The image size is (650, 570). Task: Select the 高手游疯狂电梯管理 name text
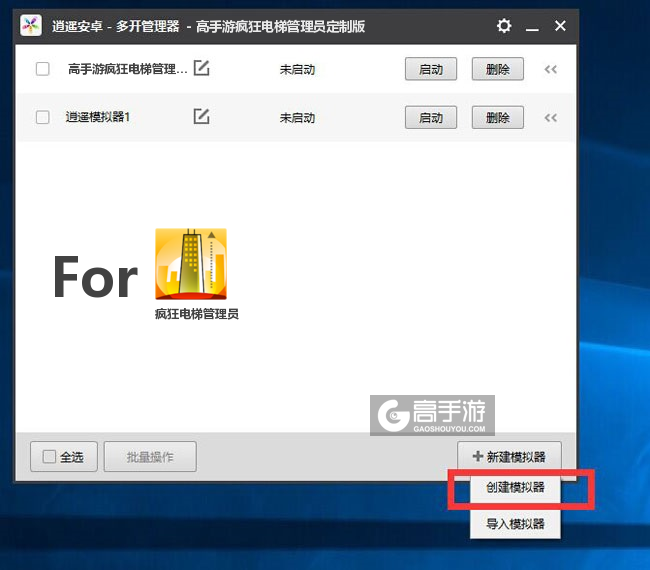pos(128,69)
